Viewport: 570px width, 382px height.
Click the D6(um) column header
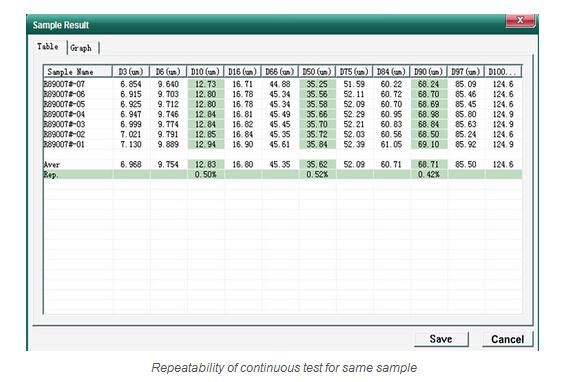click(168, 71)
